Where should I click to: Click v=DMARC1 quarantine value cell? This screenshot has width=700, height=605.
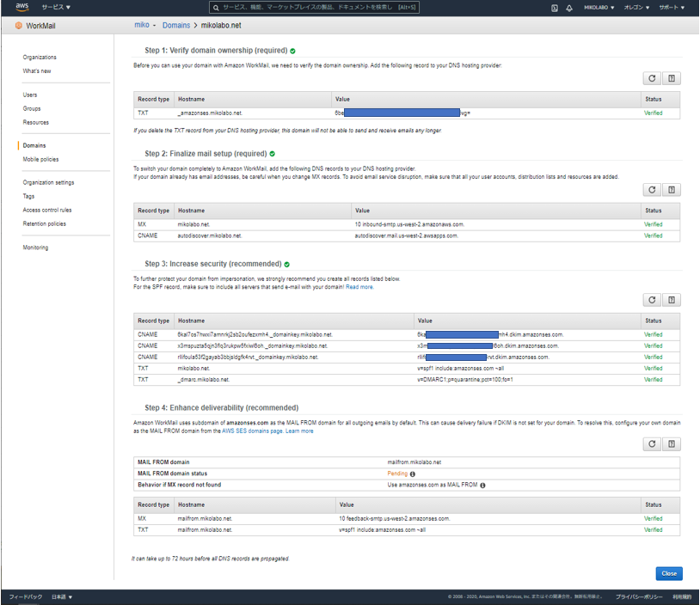(x=464, y=380)
